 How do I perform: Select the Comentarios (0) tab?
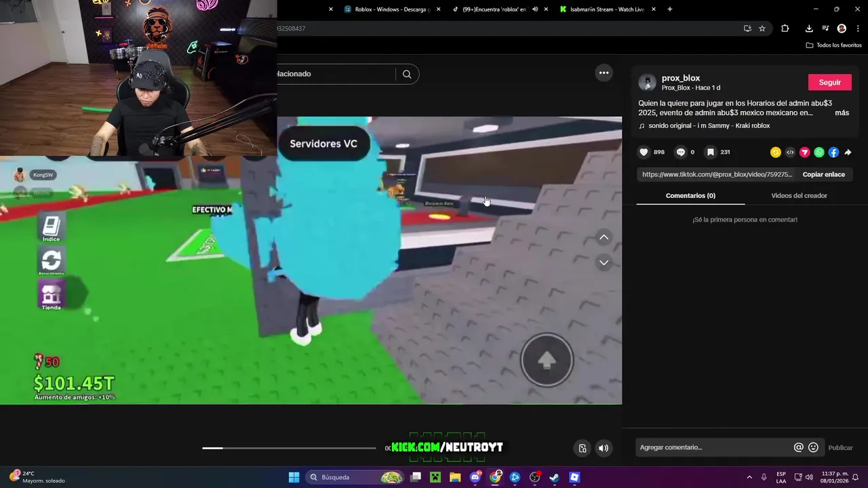pyautogui.click(x=690, y=196)
